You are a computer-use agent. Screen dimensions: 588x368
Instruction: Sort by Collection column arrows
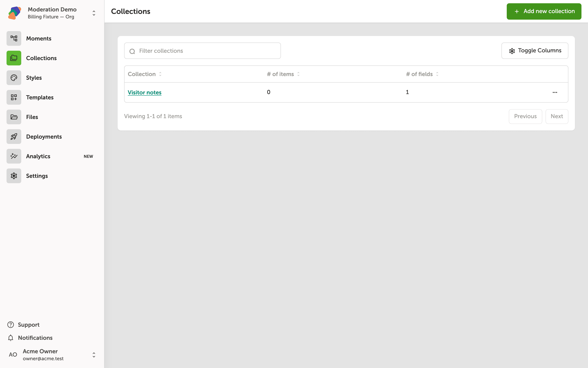click(x=160, y=74)
